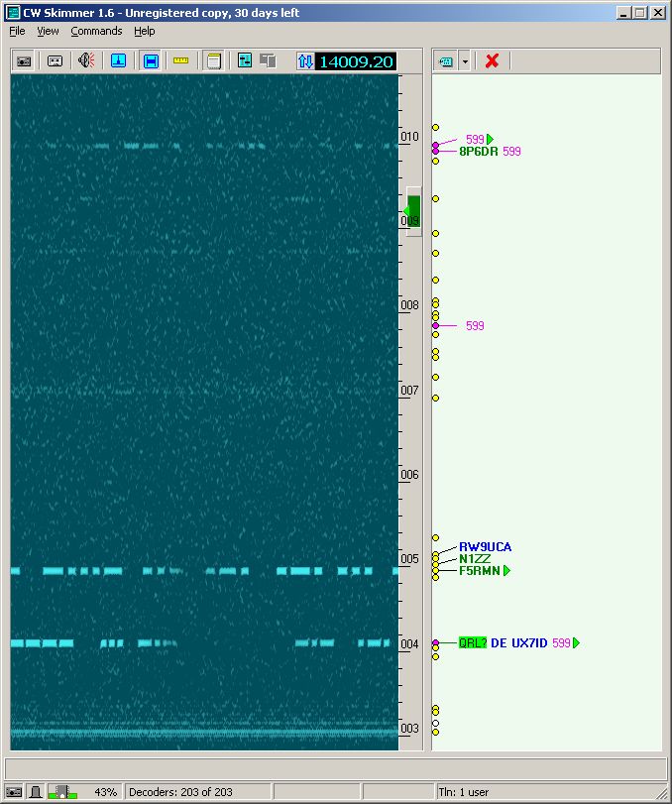Minimize the CW Skimmer window

[x=623, y=13]
